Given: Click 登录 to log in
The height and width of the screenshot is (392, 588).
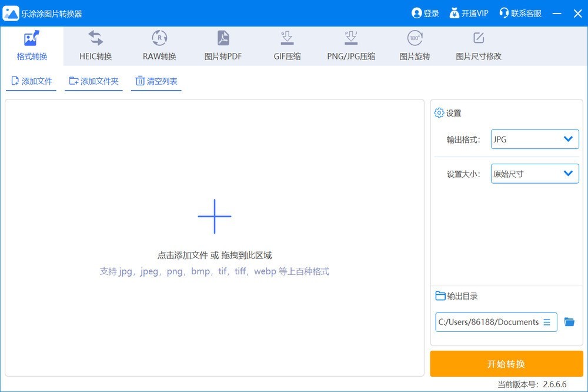Looking at the screenshot, I should coord(425,13).
